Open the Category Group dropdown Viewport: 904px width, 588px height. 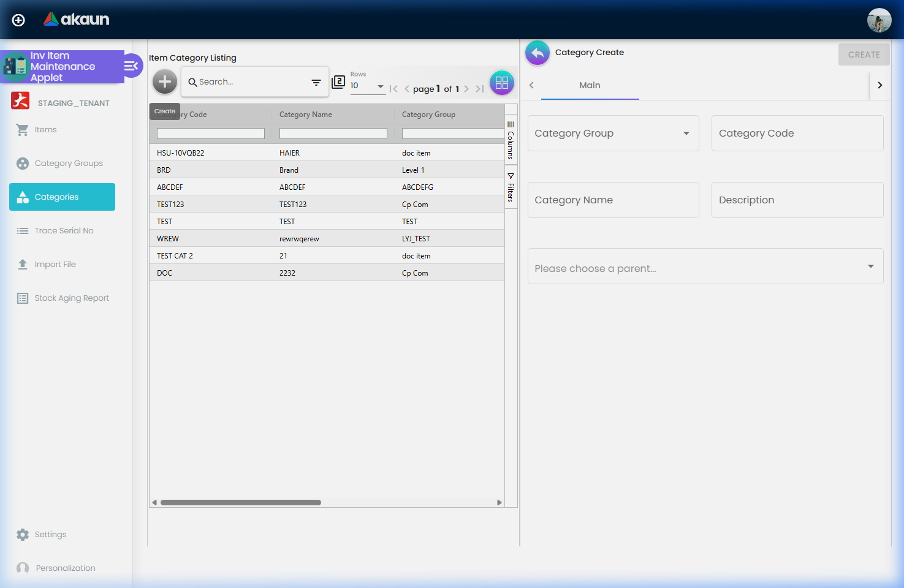tap(613, 133)
